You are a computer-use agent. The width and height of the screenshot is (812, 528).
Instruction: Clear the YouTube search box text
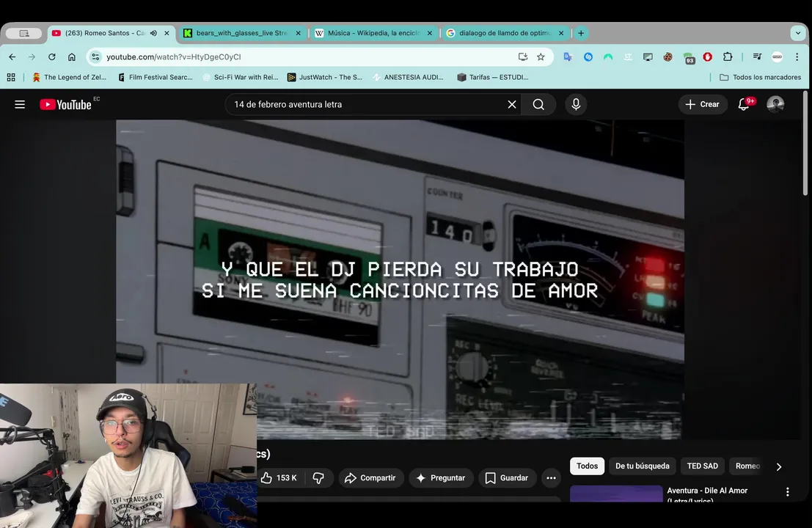tap(512, 105)
